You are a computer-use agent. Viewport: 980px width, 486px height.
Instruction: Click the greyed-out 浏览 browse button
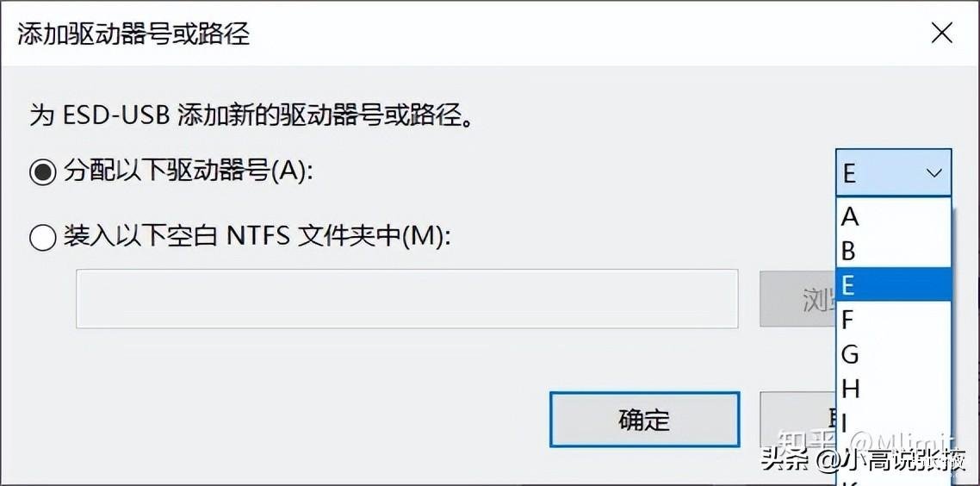point(798,299)
